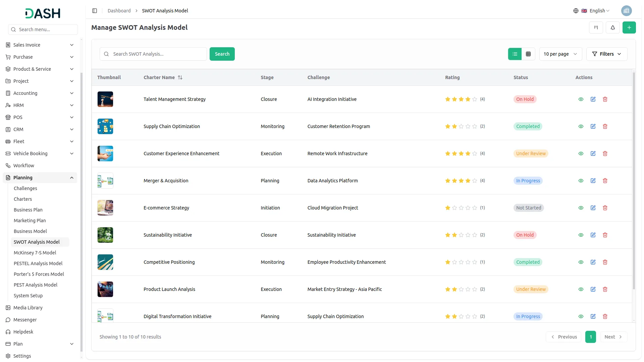The width and height of the screenshot is (644, 362).
Task: Expand the Filters dropdown
Action: pos(606,54)
